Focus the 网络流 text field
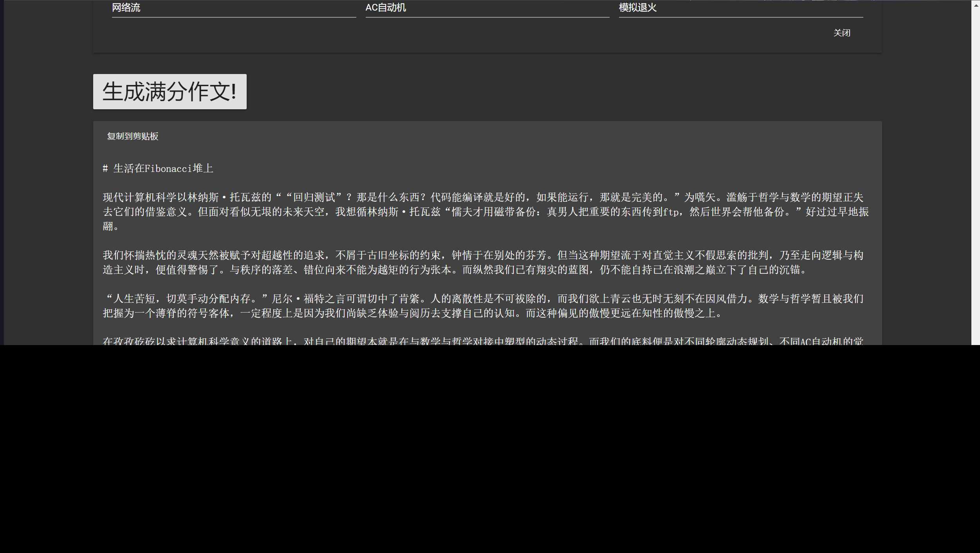The width and height of the screenshot is (980, 553). 233,8
